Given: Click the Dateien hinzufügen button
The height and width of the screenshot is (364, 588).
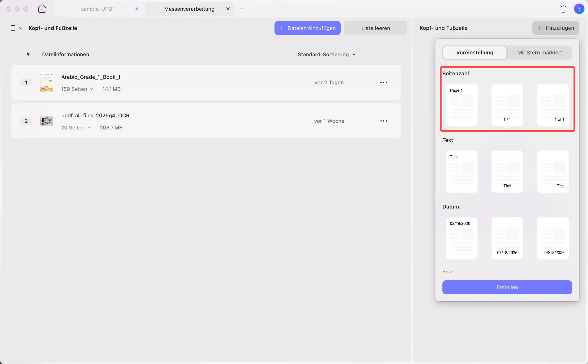Looking at the screenshot, I should tap(307, 28).
